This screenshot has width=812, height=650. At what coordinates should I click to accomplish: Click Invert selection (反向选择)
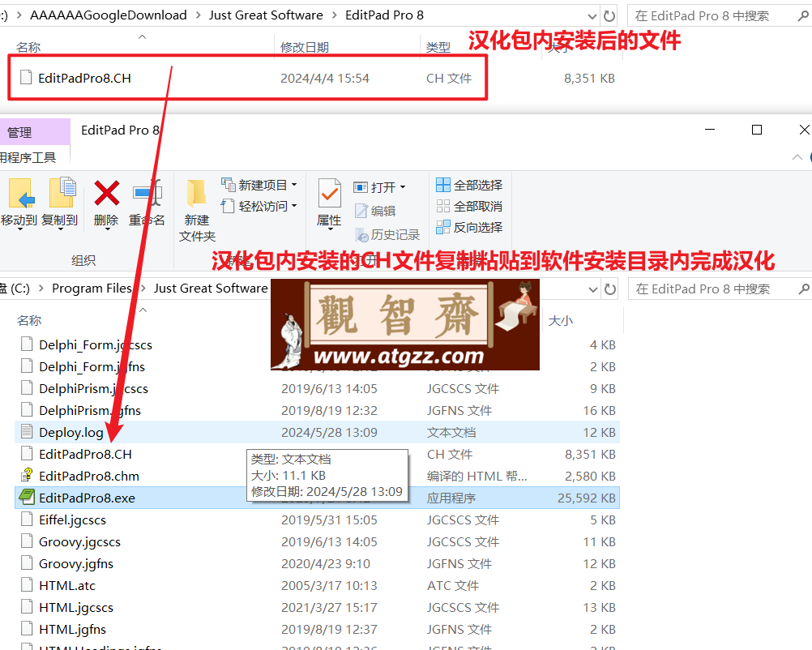tap(469, 227)
